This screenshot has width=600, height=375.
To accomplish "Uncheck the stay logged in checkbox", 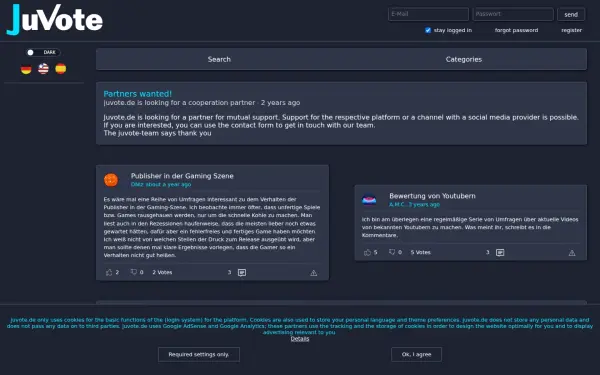I will click(428, 30).
